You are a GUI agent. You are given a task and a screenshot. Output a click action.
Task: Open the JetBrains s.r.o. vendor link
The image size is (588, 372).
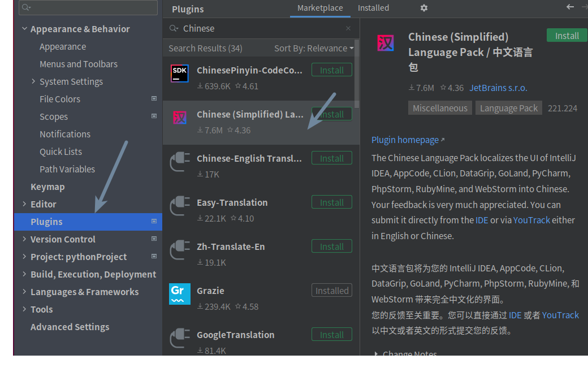(498, 88)
